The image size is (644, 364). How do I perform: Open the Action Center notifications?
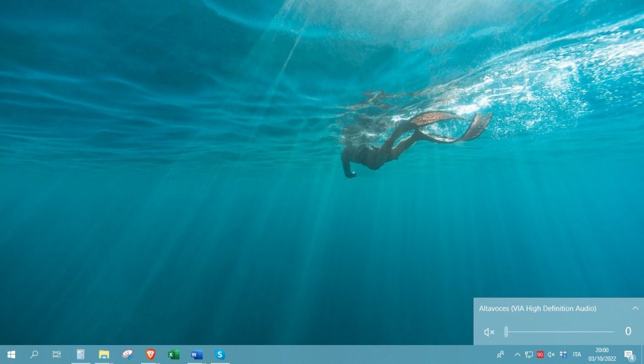tap(628, 355)
